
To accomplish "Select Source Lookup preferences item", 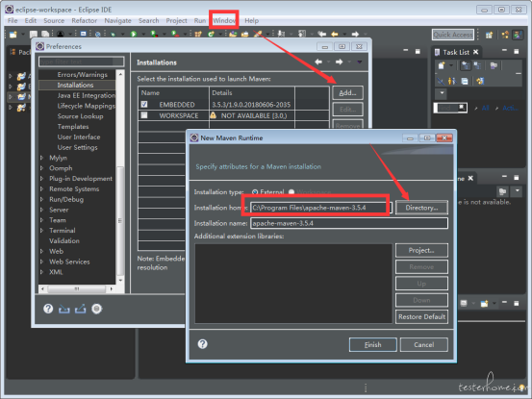I will click(x=80, y=116).
